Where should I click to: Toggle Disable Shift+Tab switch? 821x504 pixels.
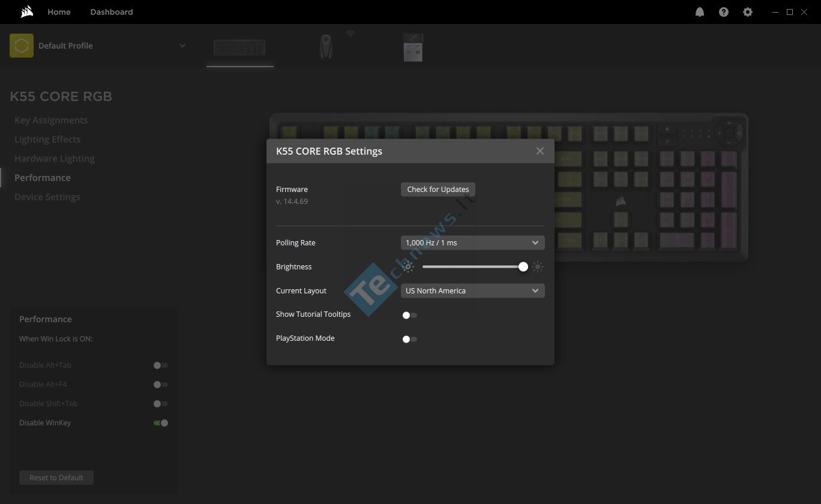click(161, 404)
